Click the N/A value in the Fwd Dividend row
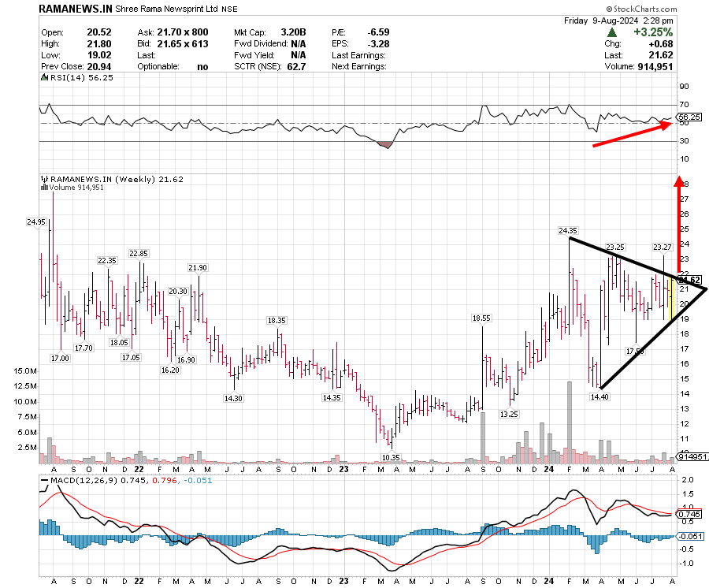Viewport: 709px width, 588px height. (299, 44)
